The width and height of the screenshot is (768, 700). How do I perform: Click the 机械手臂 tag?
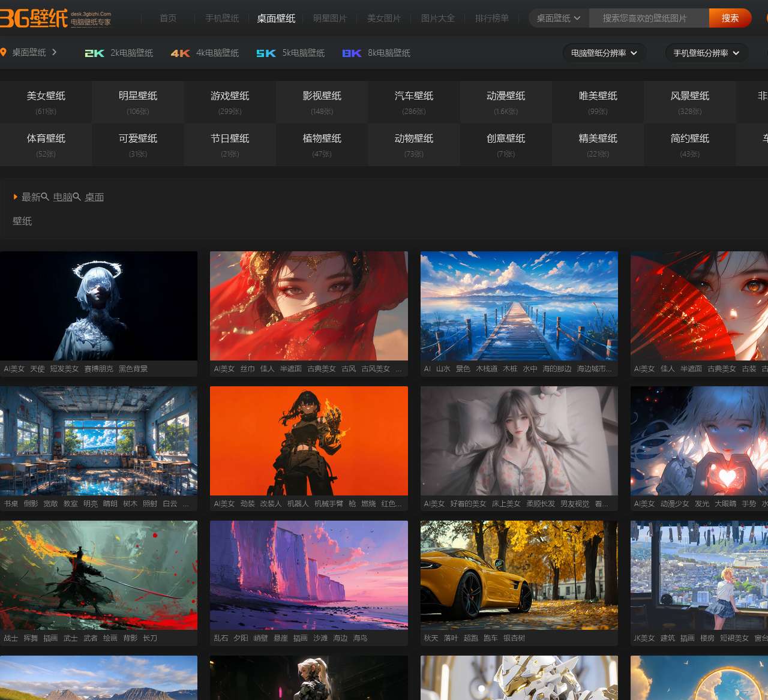click(x=329, y=504)
